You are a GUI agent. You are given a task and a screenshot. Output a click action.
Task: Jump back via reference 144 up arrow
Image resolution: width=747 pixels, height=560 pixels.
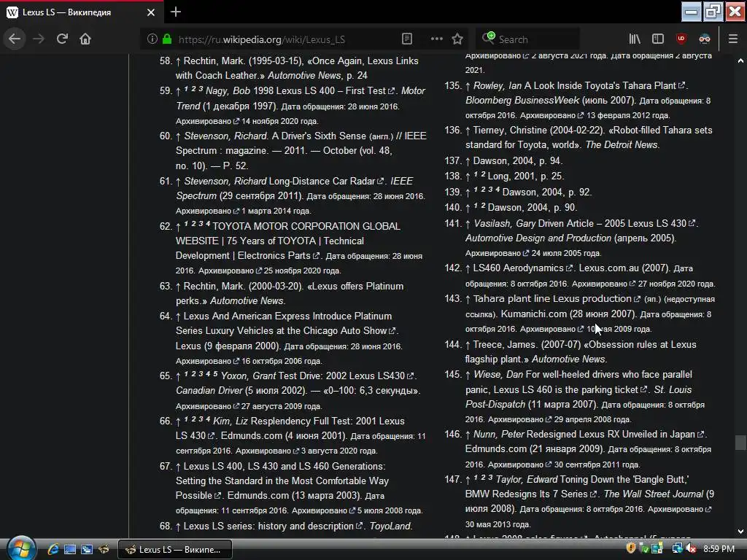(x=468, y=345)
